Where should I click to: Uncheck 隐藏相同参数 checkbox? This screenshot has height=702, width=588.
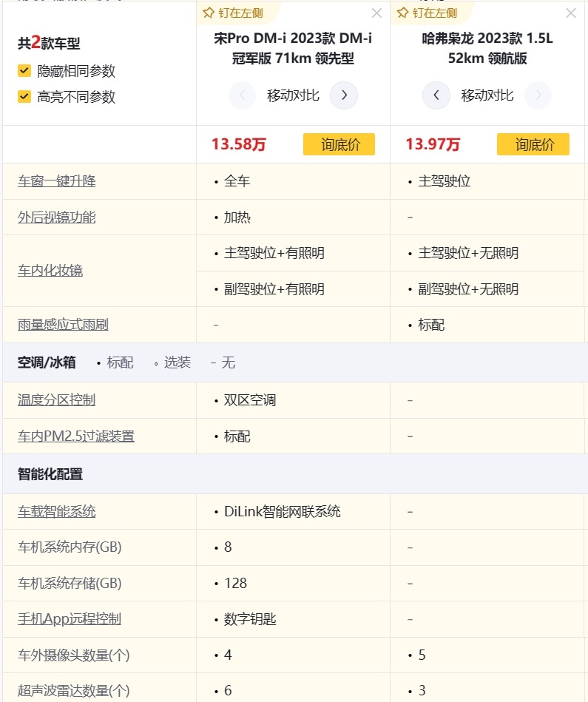point(24,71)
